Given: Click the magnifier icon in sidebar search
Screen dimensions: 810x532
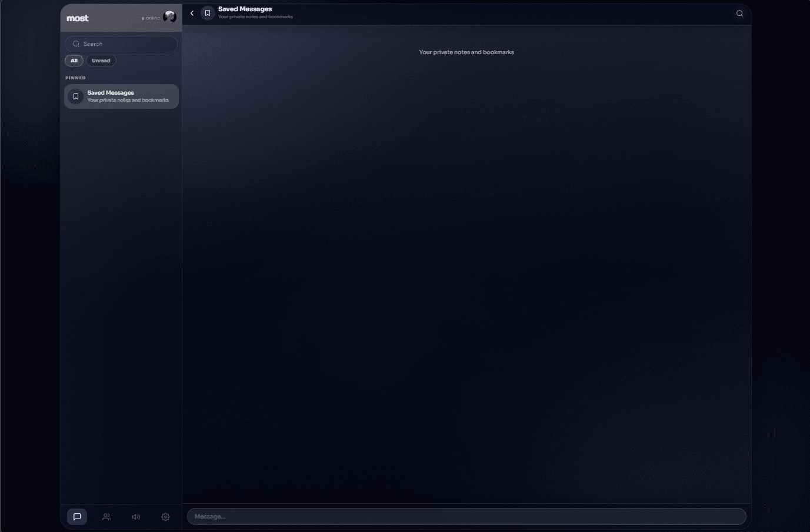Looking at the screenshot, I should click(76, 44).
